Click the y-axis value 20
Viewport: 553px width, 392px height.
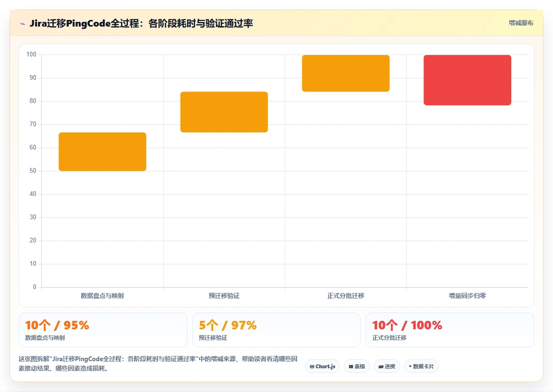[33, 241]
